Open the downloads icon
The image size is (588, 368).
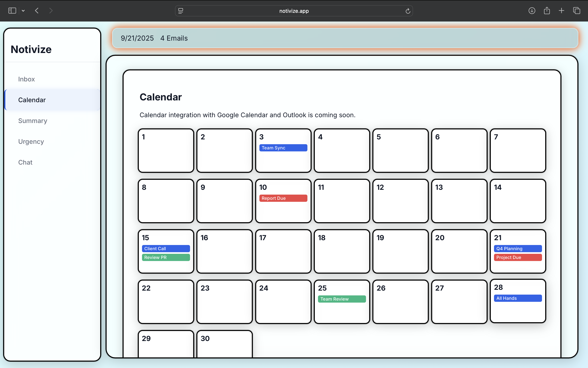[x=532, y=11]
